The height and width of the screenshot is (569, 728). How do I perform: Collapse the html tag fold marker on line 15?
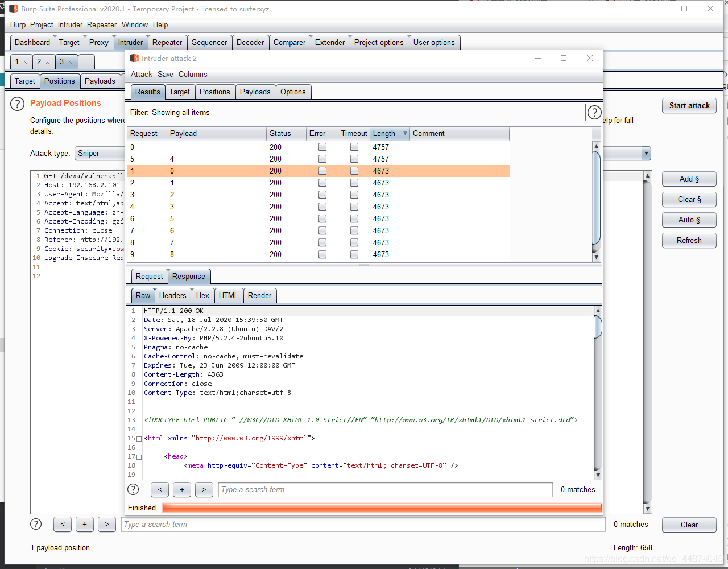[139, 439]
